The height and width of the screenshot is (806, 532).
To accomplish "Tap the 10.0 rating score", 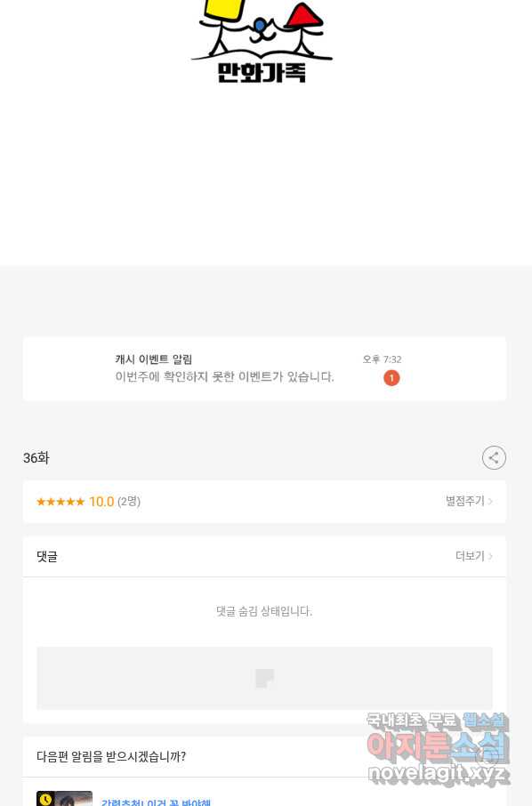I will 101,502.
